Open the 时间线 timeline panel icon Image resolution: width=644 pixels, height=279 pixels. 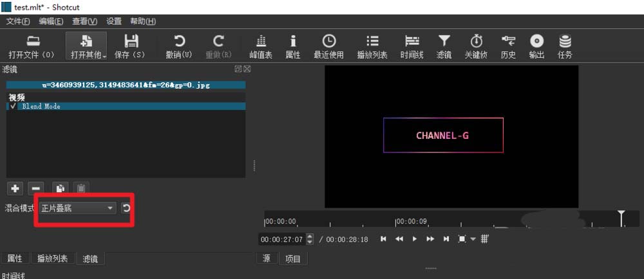click(412, 42)
